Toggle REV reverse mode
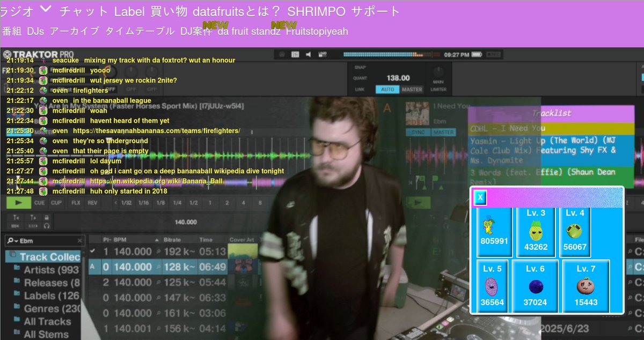 (x=92, y=203)
